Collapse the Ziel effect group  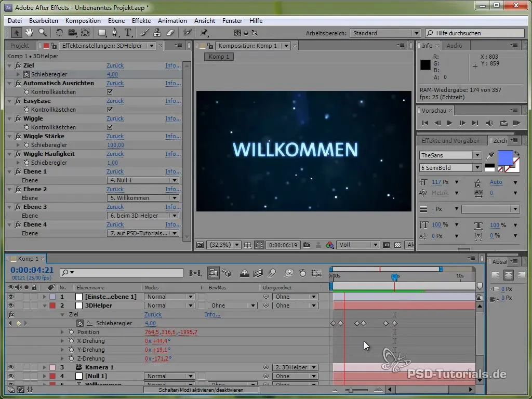pyautogui.click(x=9, y=65)
